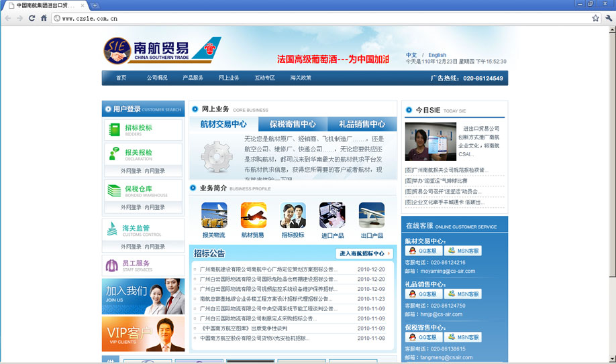The height and width of the screenshot is (364, 616).
Task: Click 外网登录 under 报关报检
Action: point(131,171)
